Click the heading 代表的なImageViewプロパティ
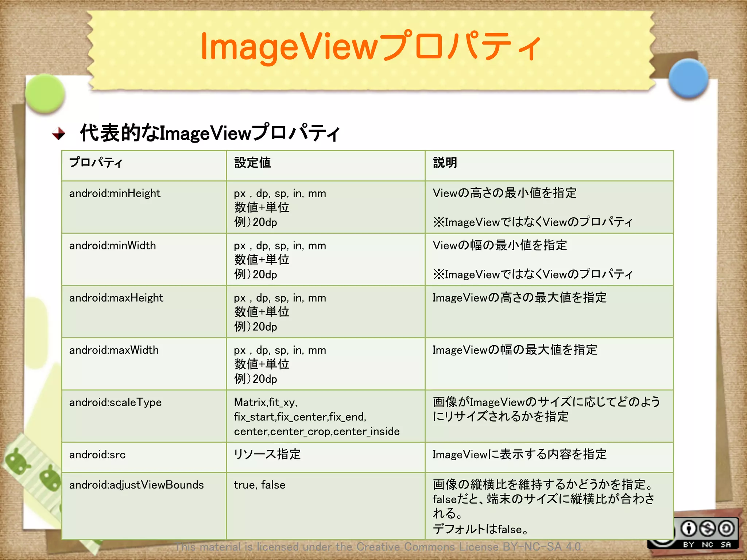The height and width of the screenshot is (560, 747). point(210,133)
